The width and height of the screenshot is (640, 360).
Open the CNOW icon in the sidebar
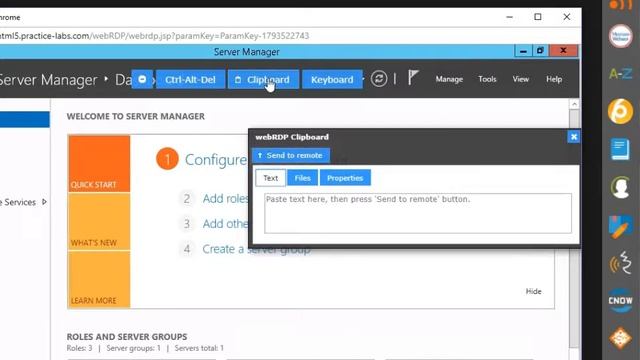pos(620,300)
